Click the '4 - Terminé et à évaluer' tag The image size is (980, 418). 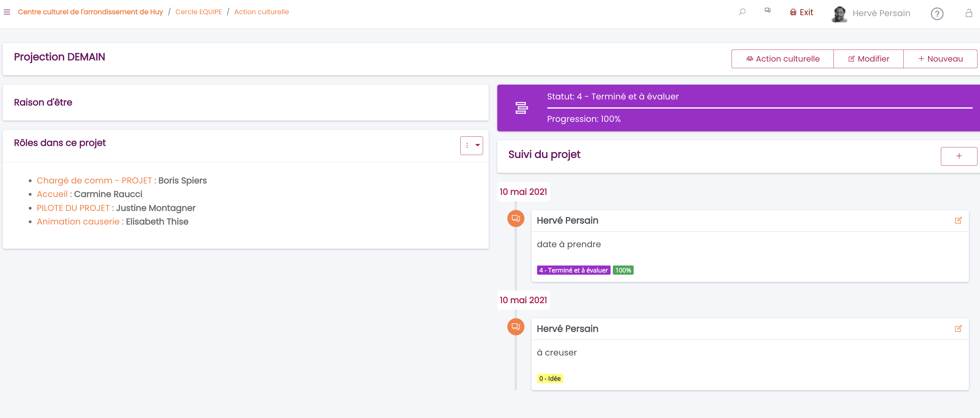(573, 271)
